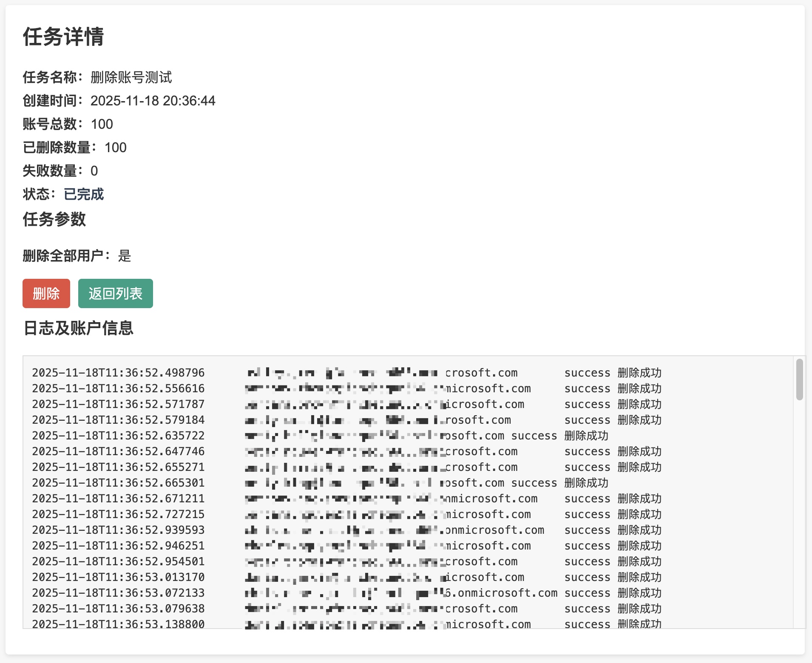The image size is (812, 663).
Task: Click the 任务参数 section heading
Action: pyautogui.click(x=54, y=219)
